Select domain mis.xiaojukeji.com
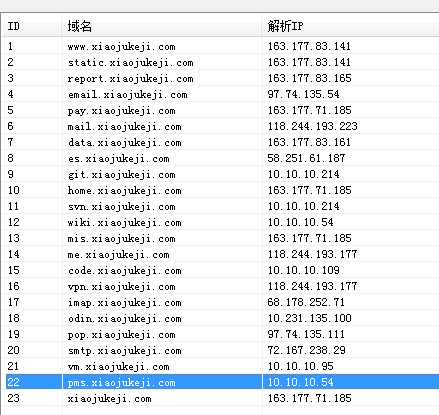Screen dimensions: 439x415 pyautogui.click(x=121, y=238)
